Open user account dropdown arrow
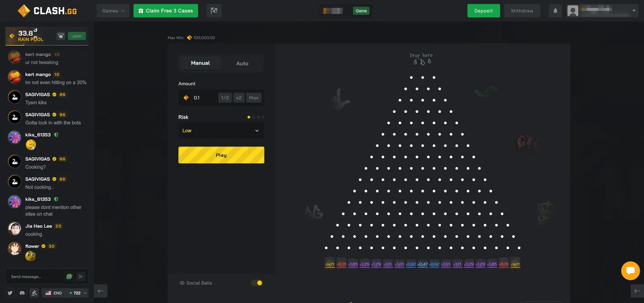 point(634,11)
